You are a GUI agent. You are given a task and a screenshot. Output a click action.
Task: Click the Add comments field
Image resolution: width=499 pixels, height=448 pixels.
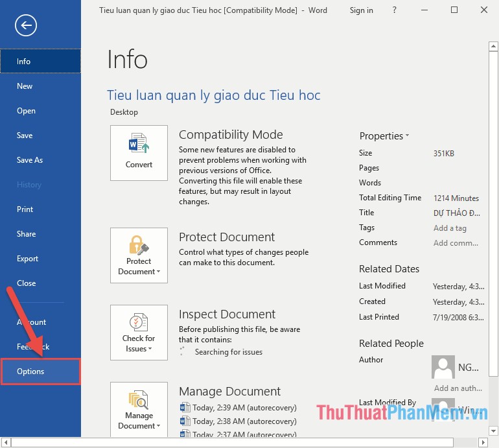(456, 243)
